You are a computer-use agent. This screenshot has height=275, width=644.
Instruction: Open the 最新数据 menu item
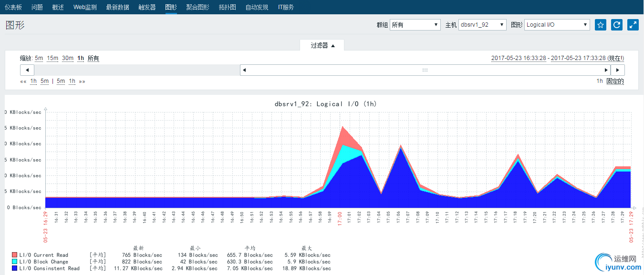click(117, 7)
